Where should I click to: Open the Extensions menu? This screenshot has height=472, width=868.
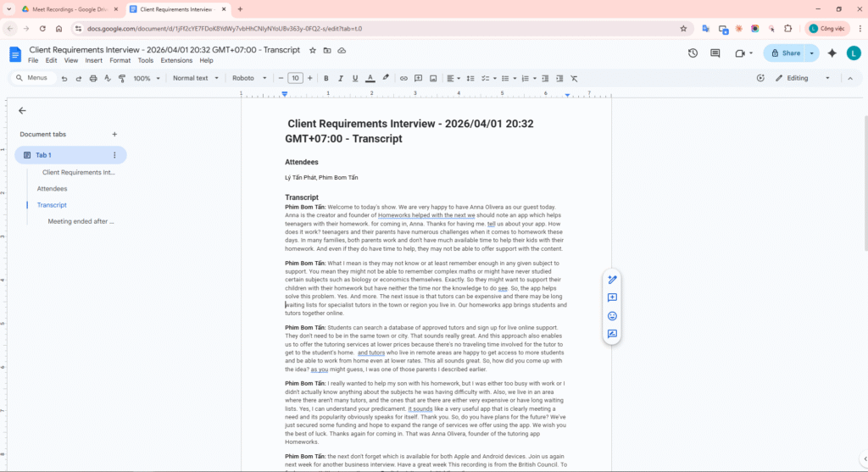click(176, 61)
